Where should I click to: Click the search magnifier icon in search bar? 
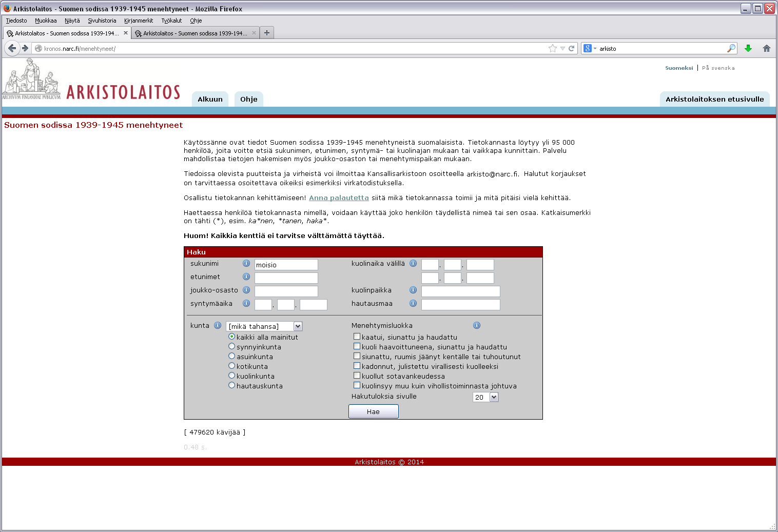pos(731,48)
